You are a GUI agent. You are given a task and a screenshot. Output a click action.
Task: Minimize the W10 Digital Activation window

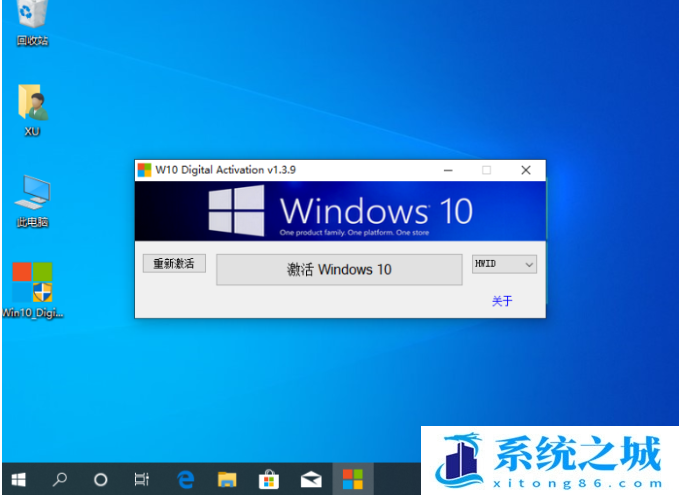448,170
